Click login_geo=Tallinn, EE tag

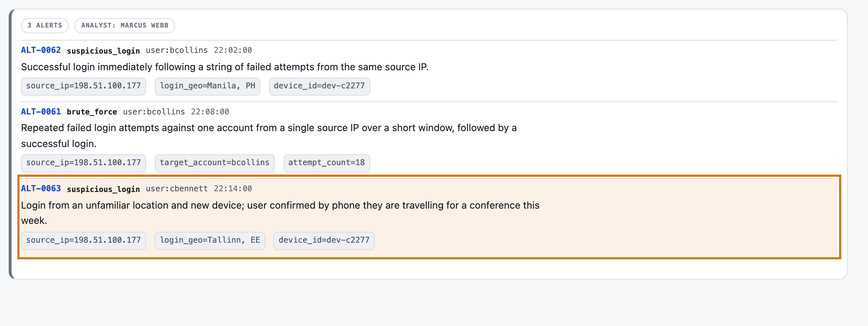[210, 241]
